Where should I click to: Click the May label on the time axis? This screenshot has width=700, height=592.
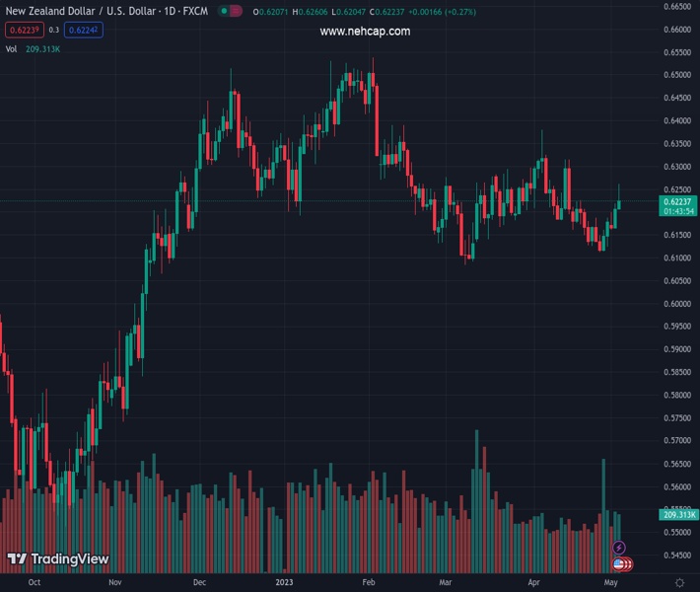[612, 583]
